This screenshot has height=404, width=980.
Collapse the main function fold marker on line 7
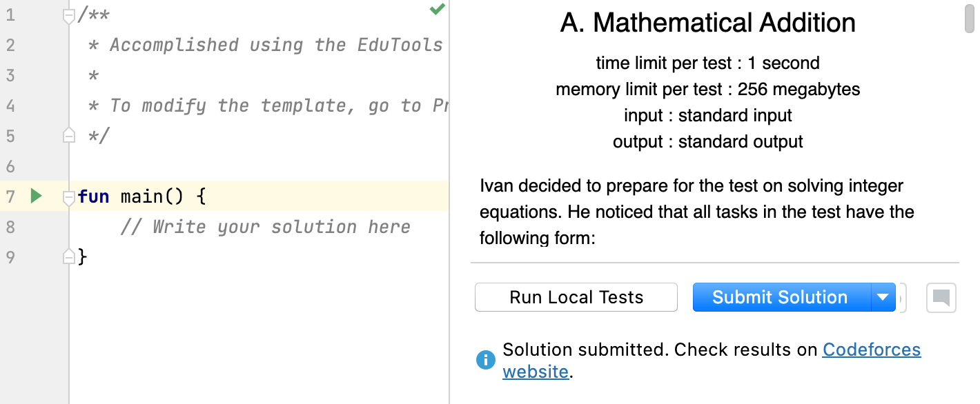pyautogui.click(x=68, y=197)
